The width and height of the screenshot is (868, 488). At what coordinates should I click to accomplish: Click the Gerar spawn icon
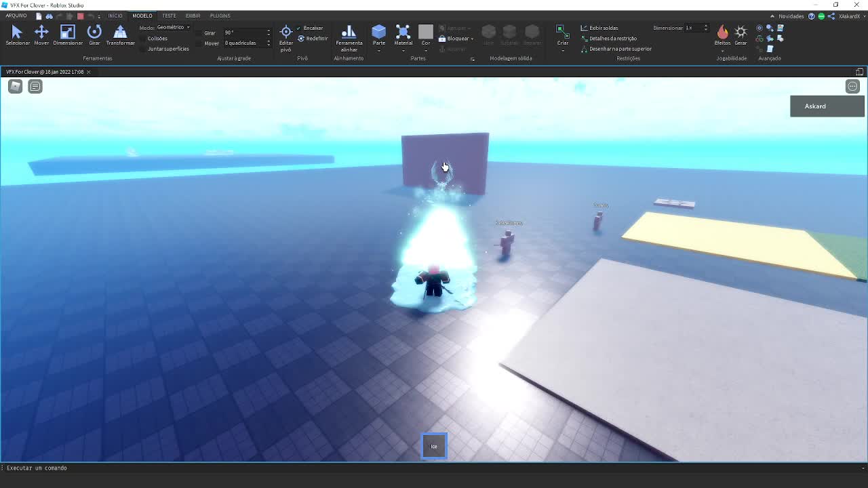point(741,33)
